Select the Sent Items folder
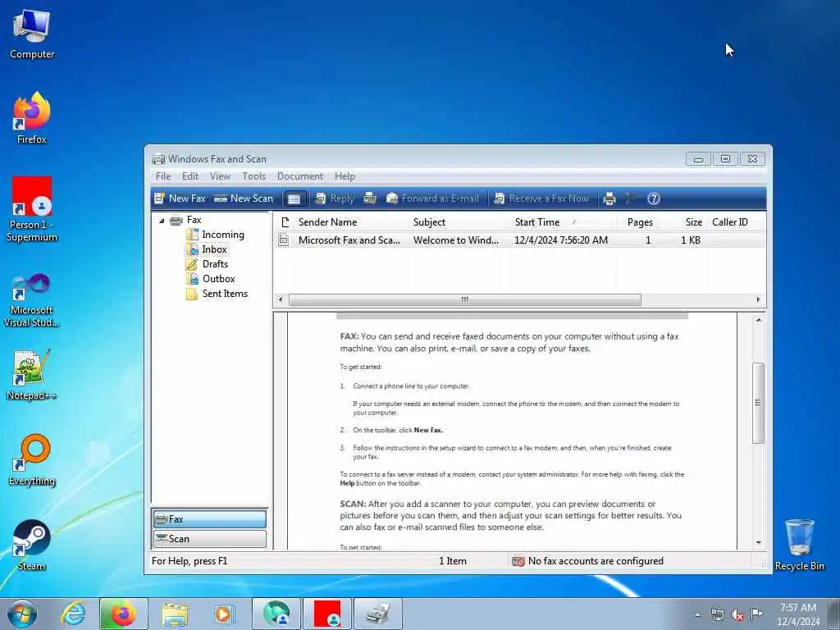840x630 pixels. tap(217, 294)
